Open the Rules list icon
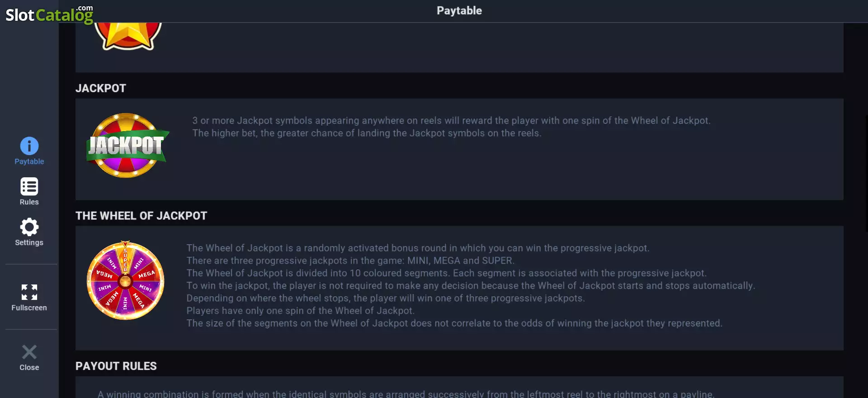This screenshot has width=868, height=398. pyautogui.click(x=29, y=186)
